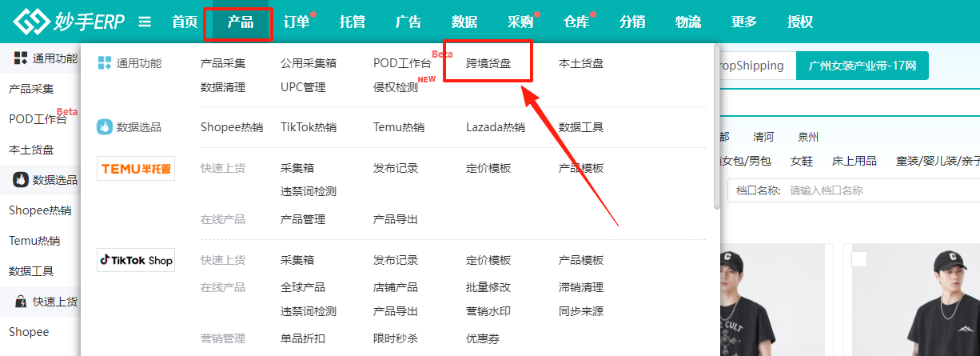
Task: Open the 采购 menu
Action: (x=520, y=22)
